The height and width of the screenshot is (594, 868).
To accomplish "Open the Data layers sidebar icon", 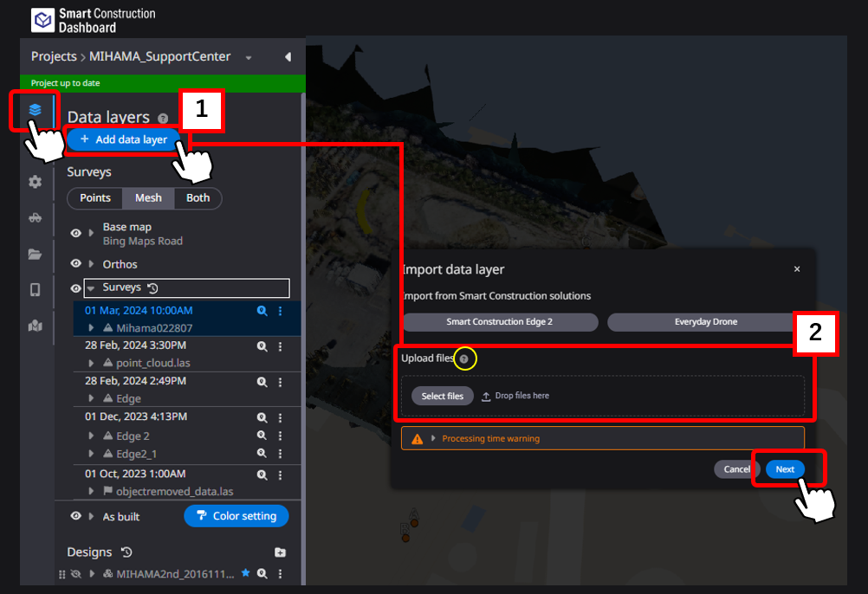I will [x=35, y=110].
